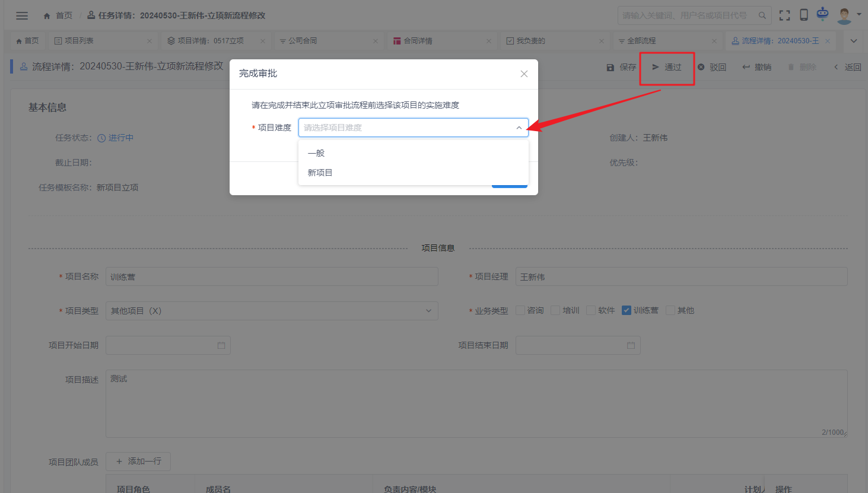The height and width of the screenshot is (493, 868).
Task: Close the 公司合同 tab
Action: (x=376, y=41)
